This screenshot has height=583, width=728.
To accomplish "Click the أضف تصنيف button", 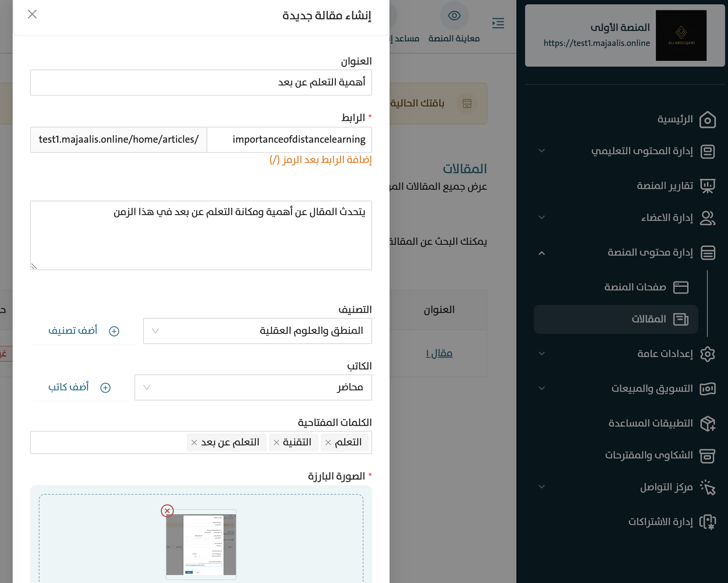I will 83,331.
